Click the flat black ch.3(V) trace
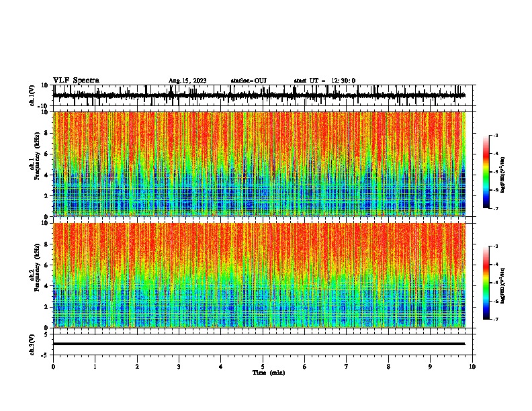This screenshot has height=411, width=532. (x=259, y=344)
